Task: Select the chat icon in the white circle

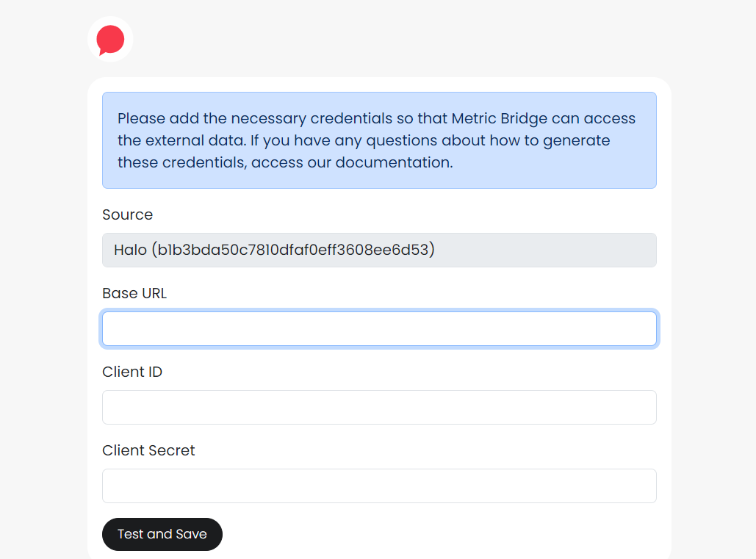Action: coord(109,40)
